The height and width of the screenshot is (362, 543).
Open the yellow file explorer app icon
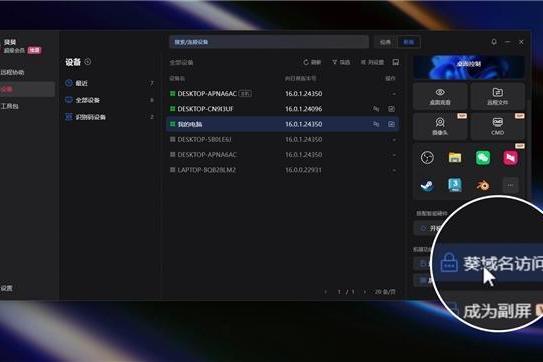[x=455, y=158]
